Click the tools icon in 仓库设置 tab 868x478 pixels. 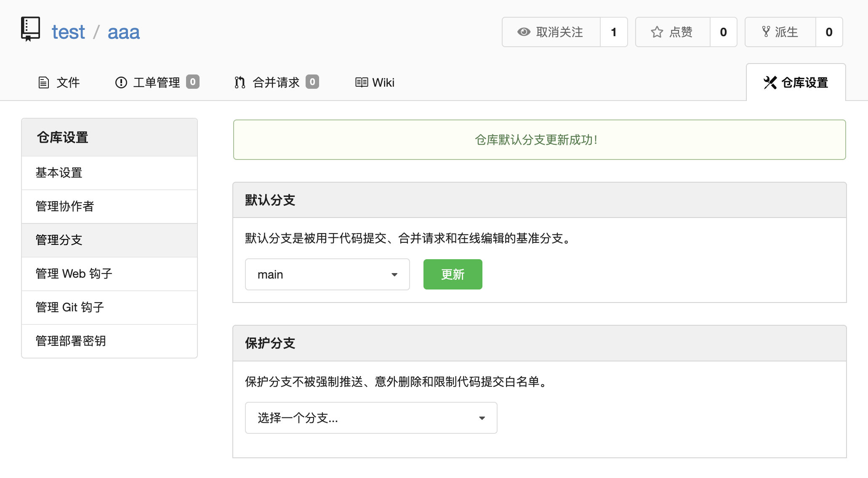(770, 82)
